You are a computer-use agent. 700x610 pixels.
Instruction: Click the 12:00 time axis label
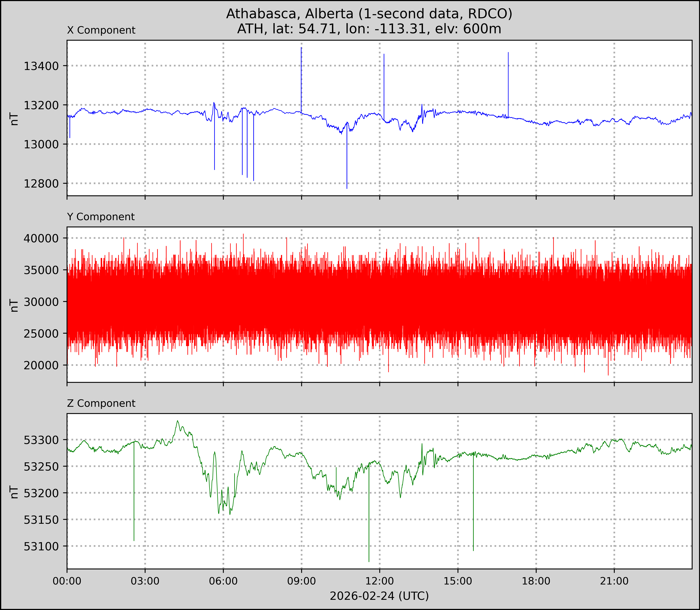pos(380,581)
